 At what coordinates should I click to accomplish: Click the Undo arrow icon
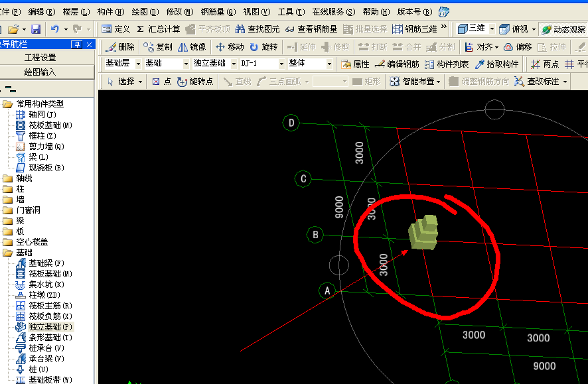(55, 29)
